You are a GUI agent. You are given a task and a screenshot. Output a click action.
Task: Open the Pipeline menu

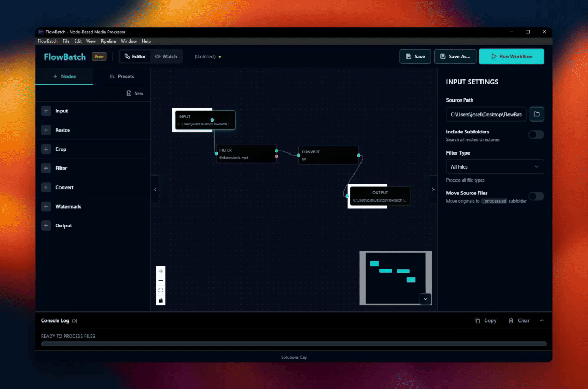(108, 41)
